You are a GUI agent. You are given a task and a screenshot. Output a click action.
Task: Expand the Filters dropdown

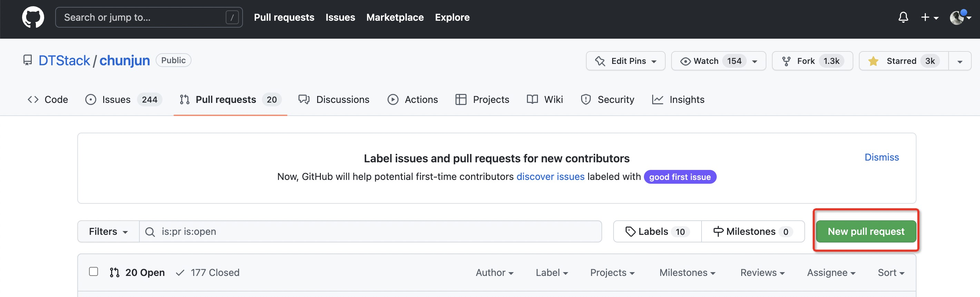coord(108,231)
